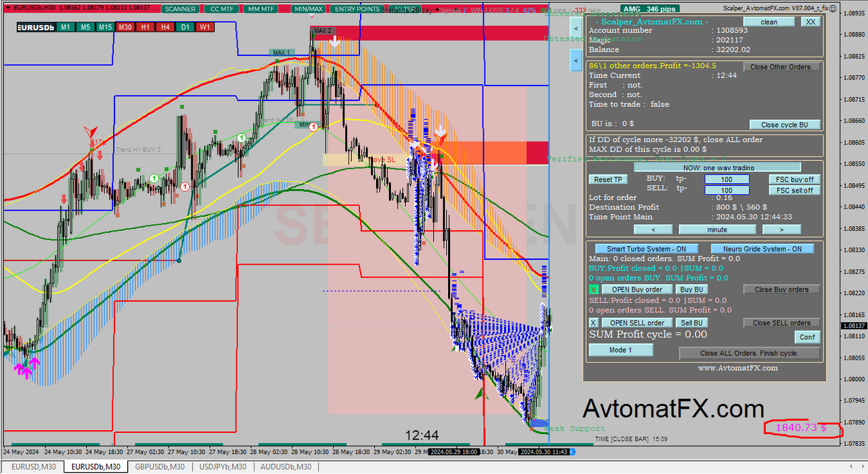Image resolution: width=868 pixels, height=474 pixels.
Task: Step time point forward with > button
Action: 782,230
